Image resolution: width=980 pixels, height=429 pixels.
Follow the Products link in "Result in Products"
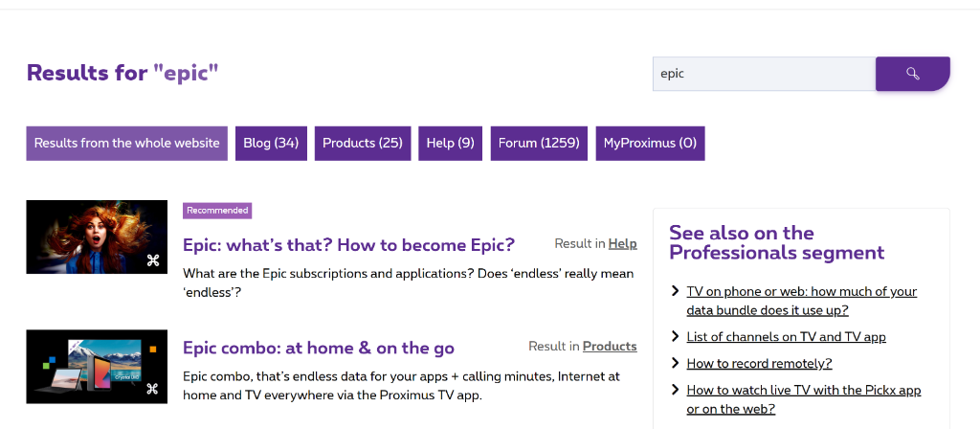[x=610, y=347]
